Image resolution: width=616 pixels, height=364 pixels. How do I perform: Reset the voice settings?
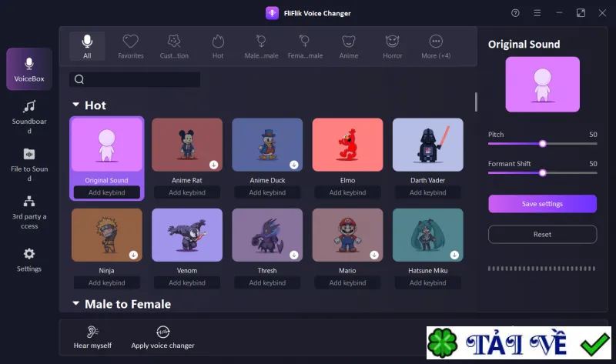543,235
